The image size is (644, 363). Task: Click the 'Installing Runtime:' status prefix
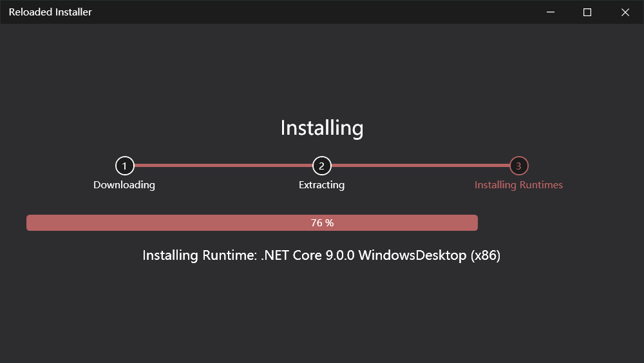(x=200, y=255)
